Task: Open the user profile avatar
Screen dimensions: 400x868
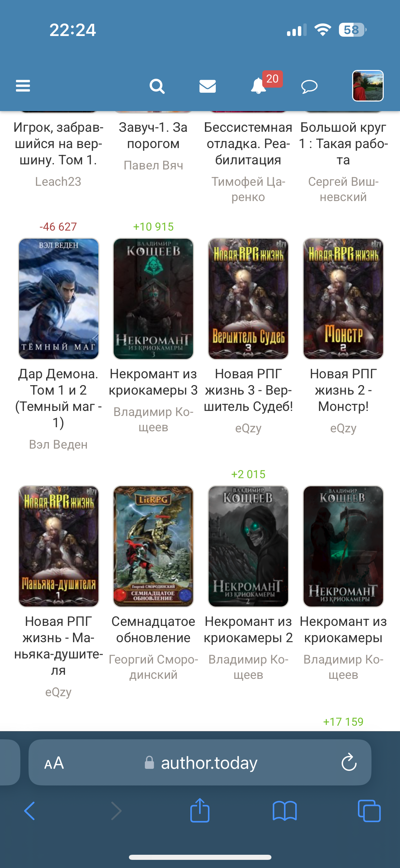Action: point(368,86)
